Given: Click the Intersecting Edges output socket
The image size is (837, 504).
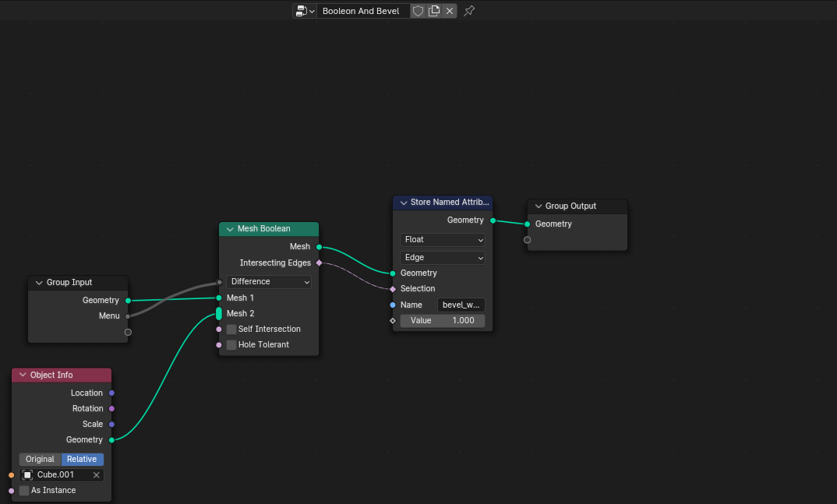Looking at the screenshot, I should point(320,263).
